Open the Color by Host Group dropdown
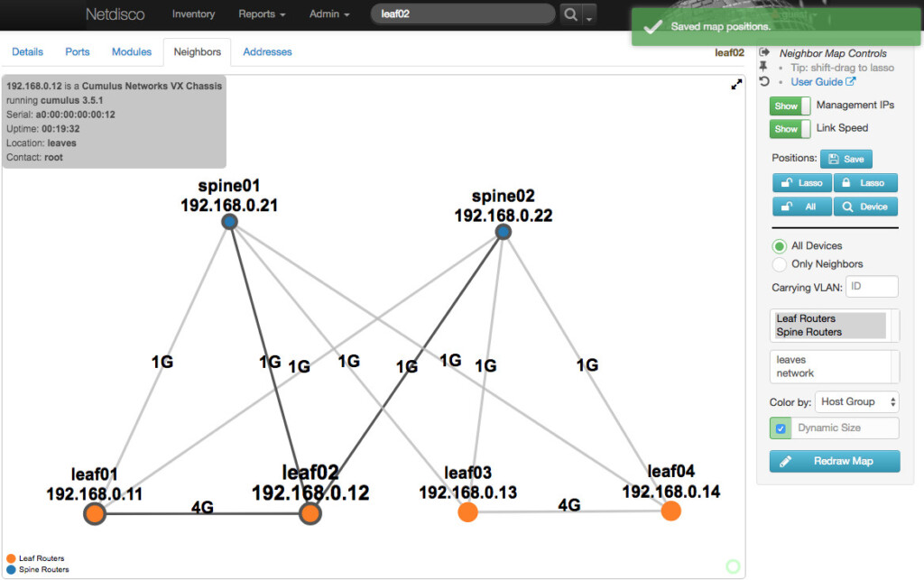Screen dimensions: 924x580 point(857,401)
